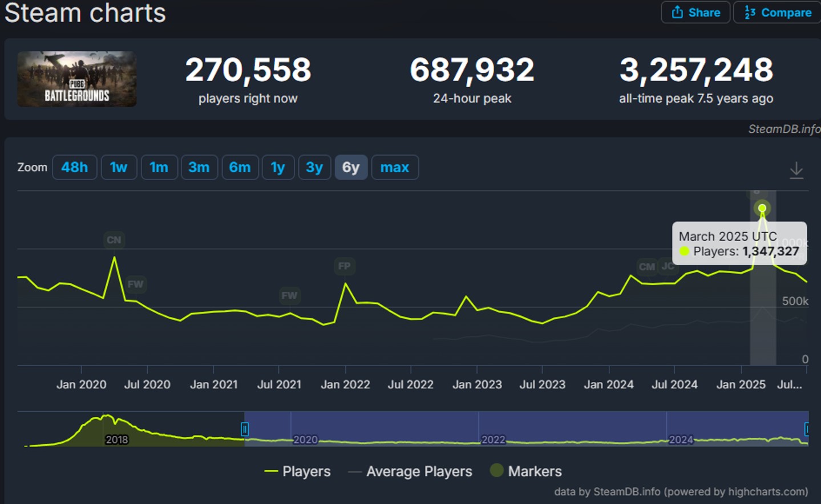821x504 pixels.
Task: Click the 3,257,248 all-time peak figure
Action: [696, 70]
